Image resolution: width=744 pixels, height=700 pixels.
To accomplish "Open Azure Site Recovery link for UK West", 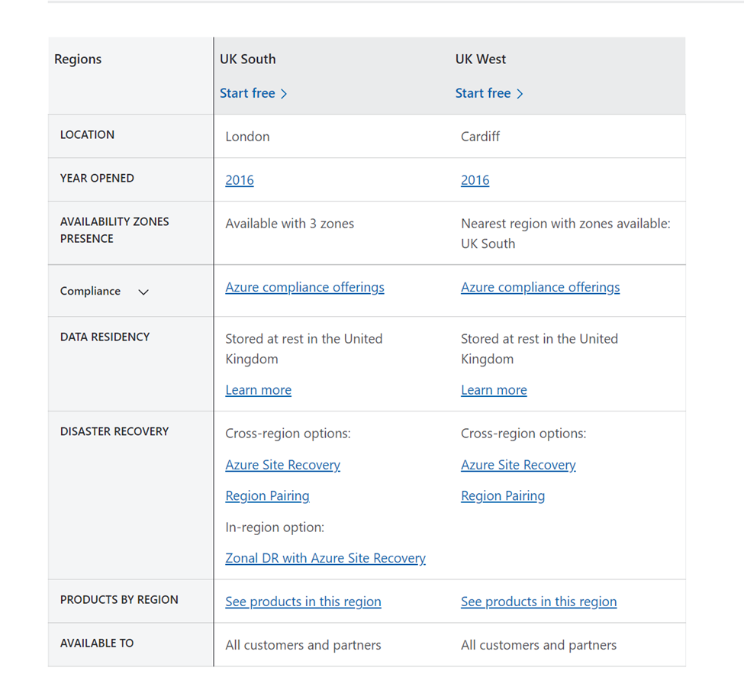I will click(x=518, y=465).
